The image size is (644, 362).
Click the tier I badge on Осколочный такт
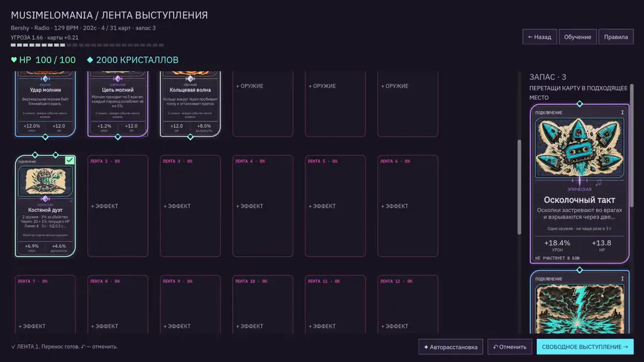click(x=622, y=113)
